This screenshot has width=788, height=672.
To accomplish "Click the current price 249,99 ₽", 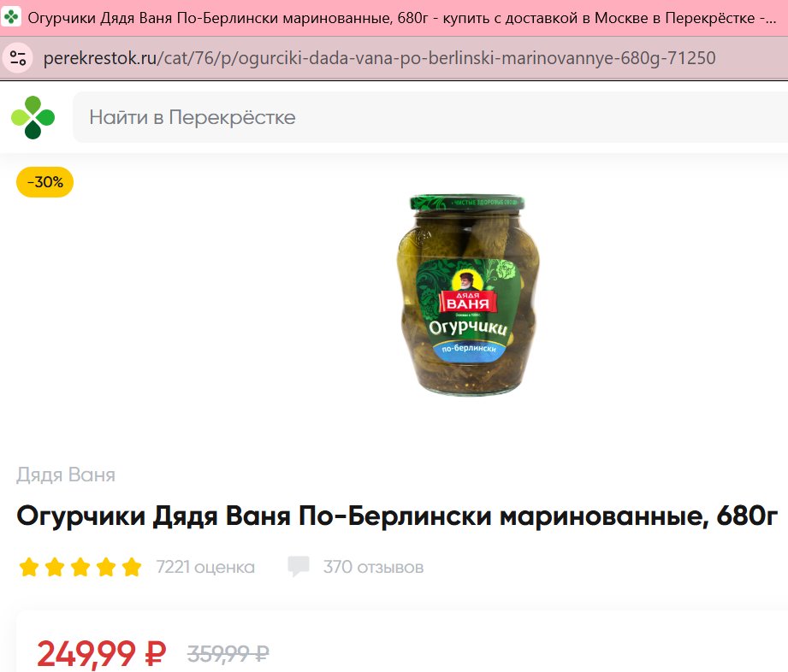I will [x=101, y=653].
